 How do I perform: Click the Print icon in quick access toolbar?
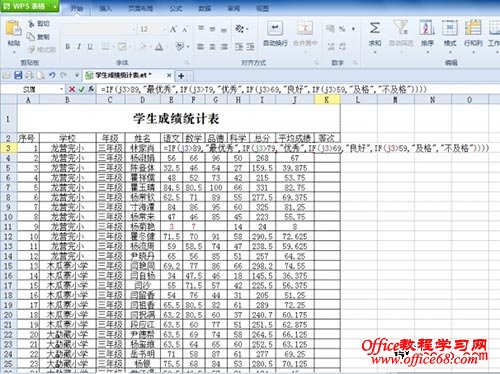click(29, 75)
